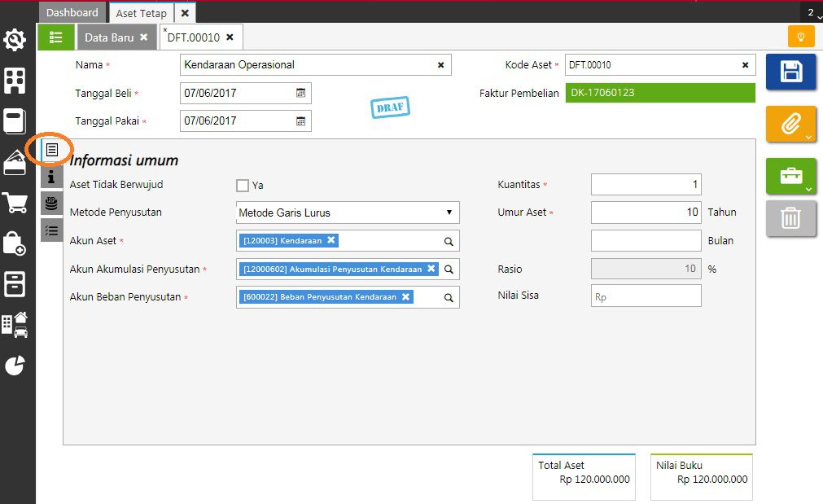
Task: Open the pie chart reports icon
Action: [15, 366]
